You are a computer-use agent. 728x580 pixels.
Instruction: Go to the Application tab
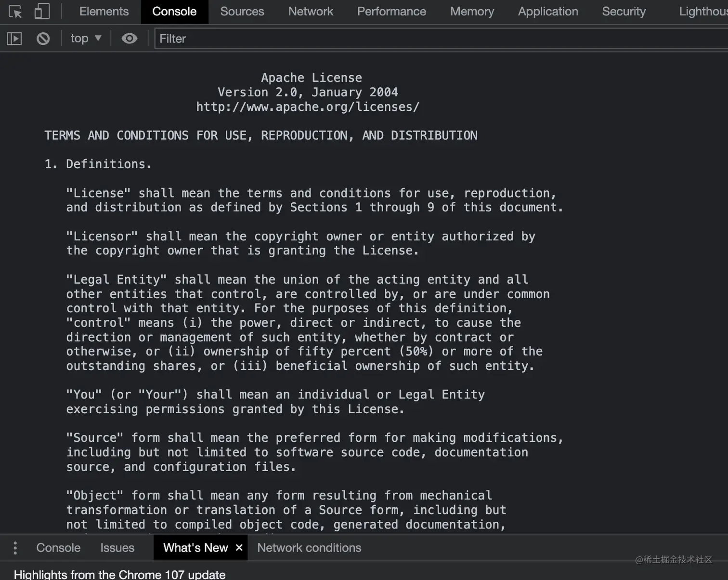548,12
